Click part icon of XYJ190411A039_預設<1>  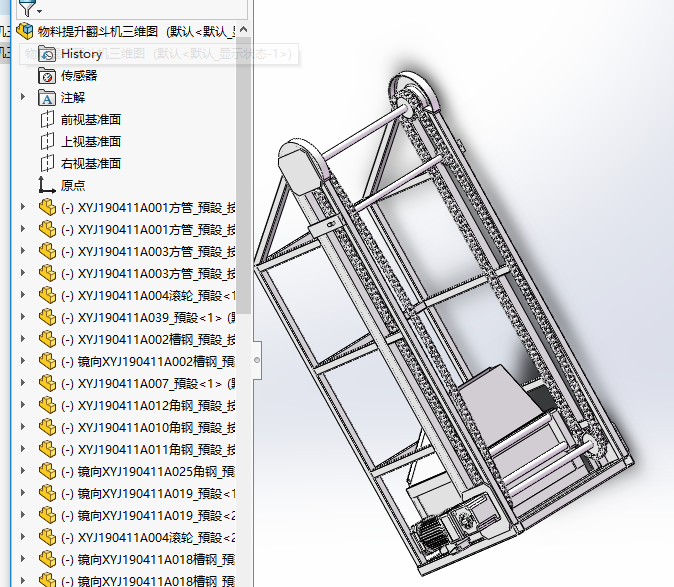click(47, 317)
